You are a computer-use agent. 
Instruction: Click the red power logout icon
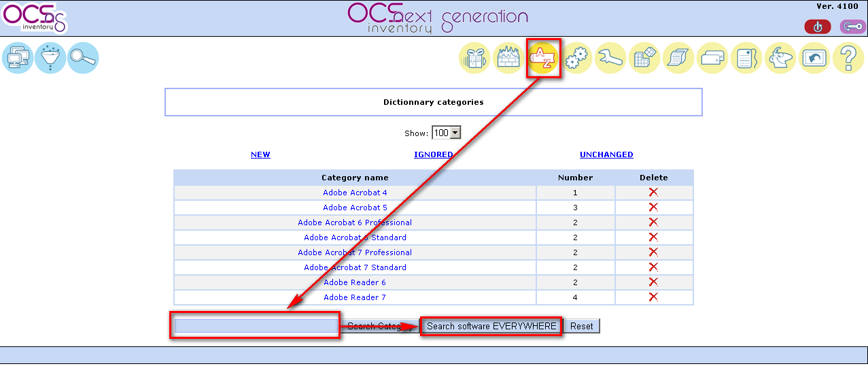pos(818,27)
